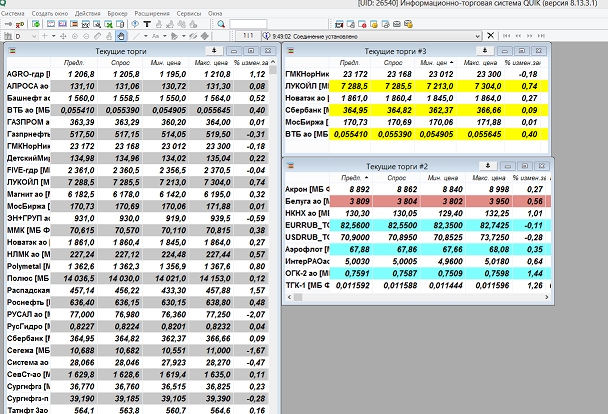Pin the Текущие торги #3 window
The width and height of the screenshot is (608, 414).
pos(485,50)
